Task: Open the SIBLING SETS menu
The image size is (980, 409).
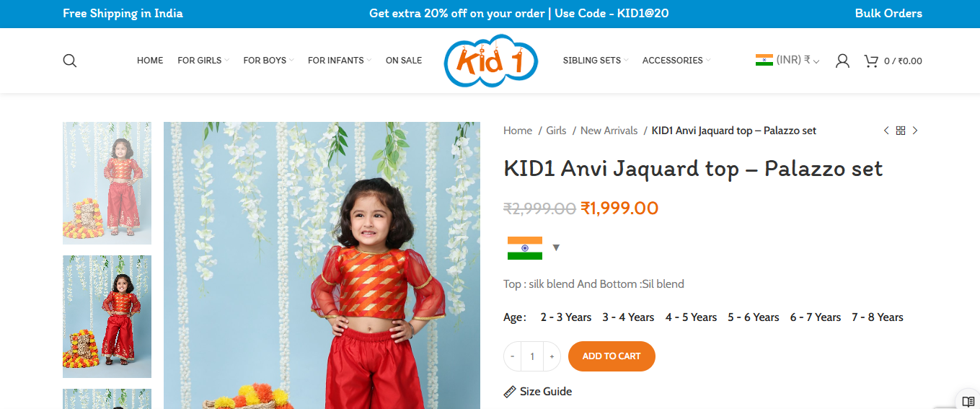Action: pyautogui.click(x=596, y=61)
